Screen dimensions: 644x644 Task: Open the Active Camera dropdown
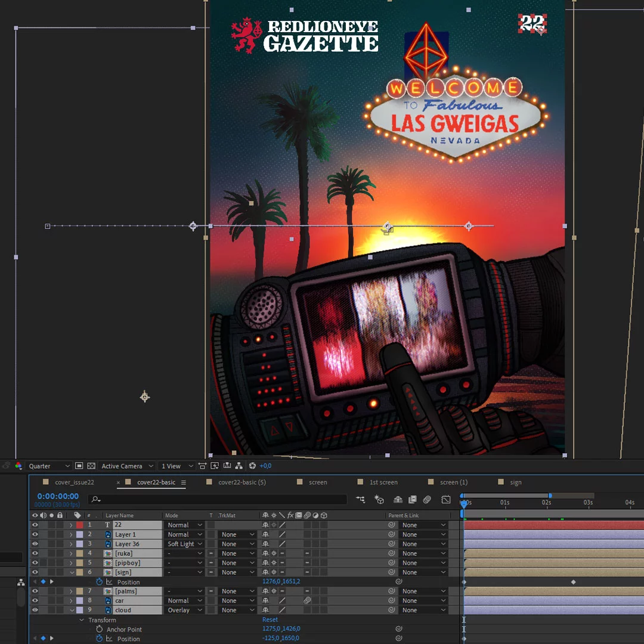pyautogui.click(x=127, y=466)
